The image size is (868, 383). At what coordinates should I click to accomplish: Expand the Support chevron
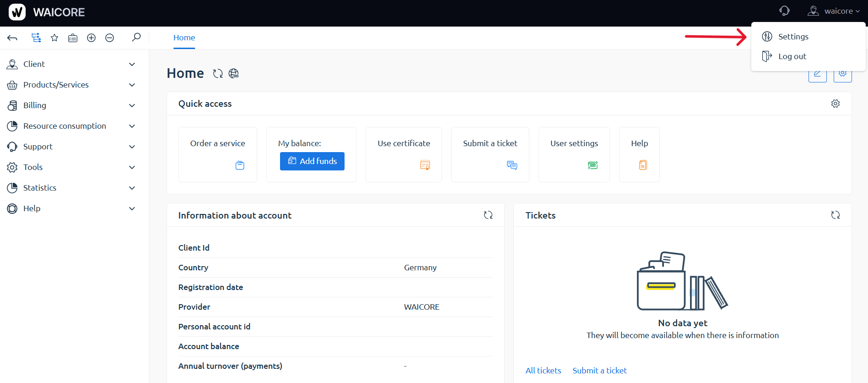click(x=132, y=147)
